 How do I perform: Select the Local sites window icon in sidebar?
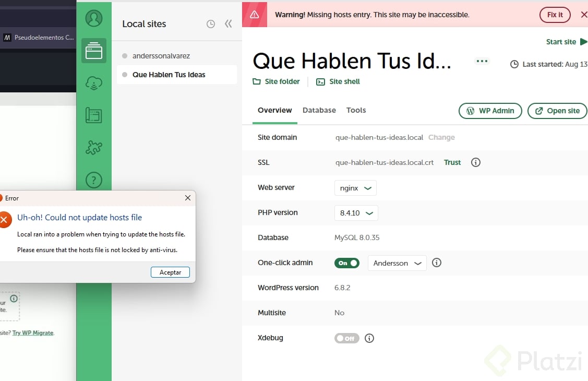pyautogui.click(x=94, y=51)
